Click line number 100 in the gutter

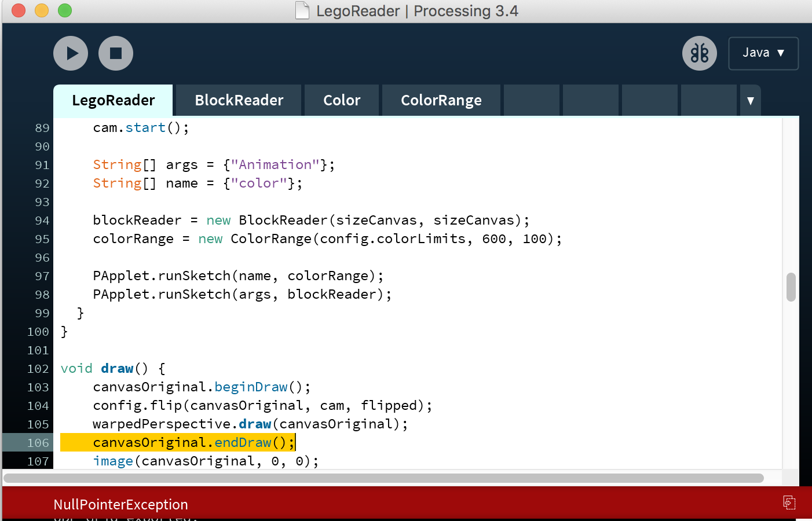[38, 332]
